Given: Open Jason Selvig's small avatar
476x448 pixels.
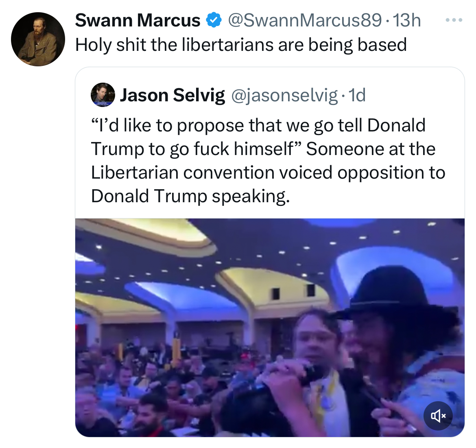Looking at the screenshot, I should (x=103, y=95).
